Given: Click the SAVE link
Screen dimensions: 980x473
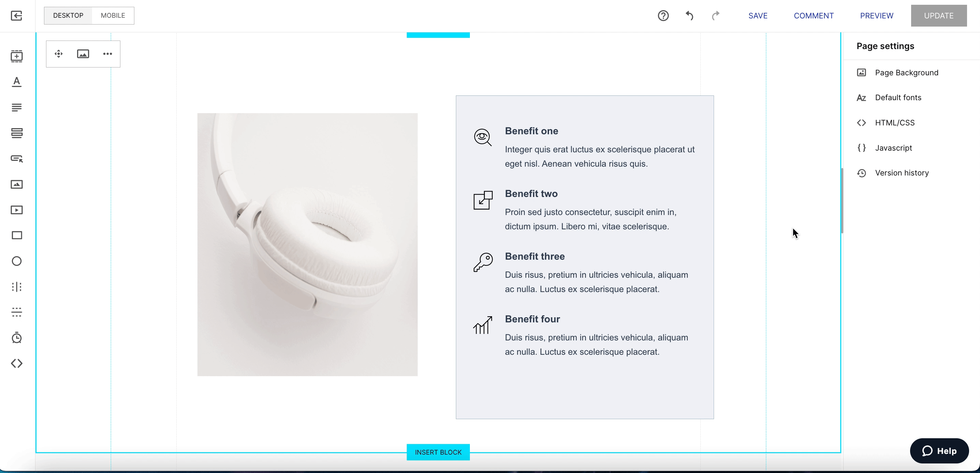Looking at the screenshot, I should click(758, 16).
